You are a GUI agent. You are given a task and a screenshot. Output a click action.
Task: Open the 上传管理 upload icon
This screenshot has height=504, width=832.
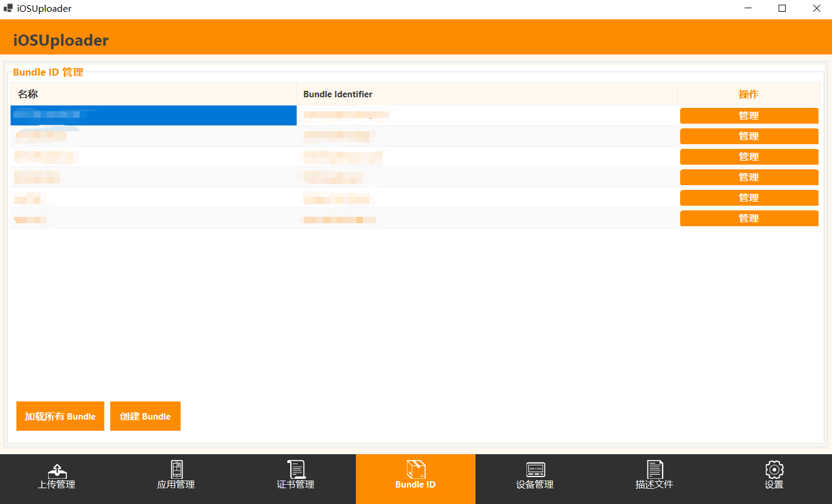coord(57,470)
